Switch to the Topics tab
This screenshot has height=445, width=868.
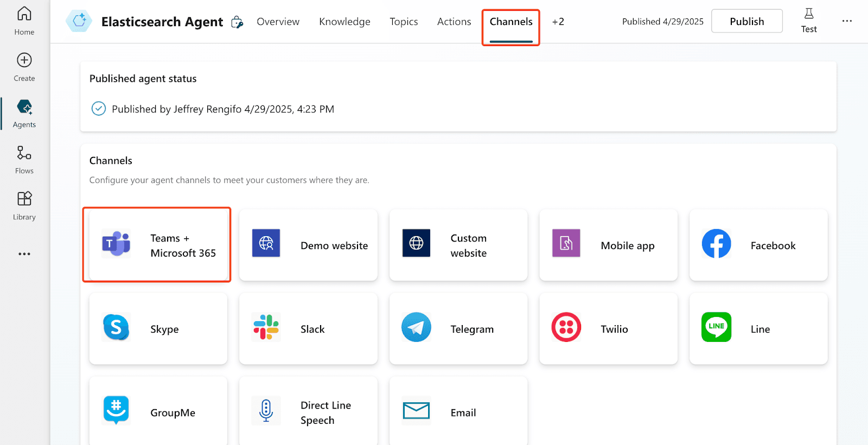(404, 22)
